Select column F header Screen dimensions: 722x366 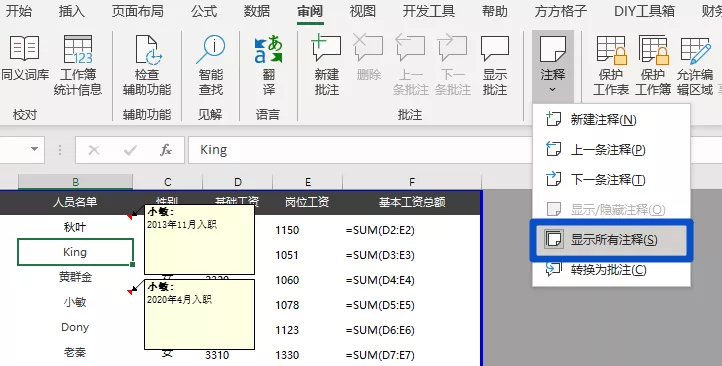tap(412, 182)
